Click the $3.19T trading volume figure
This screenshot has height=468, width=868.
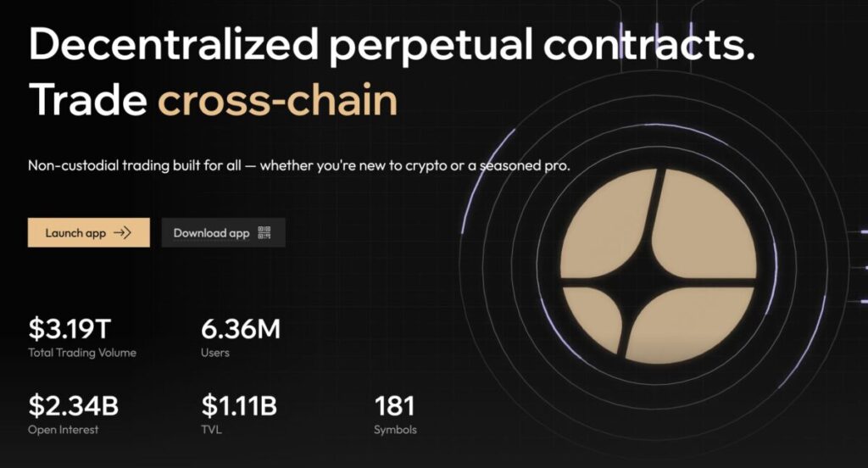[x=70, y=328]
